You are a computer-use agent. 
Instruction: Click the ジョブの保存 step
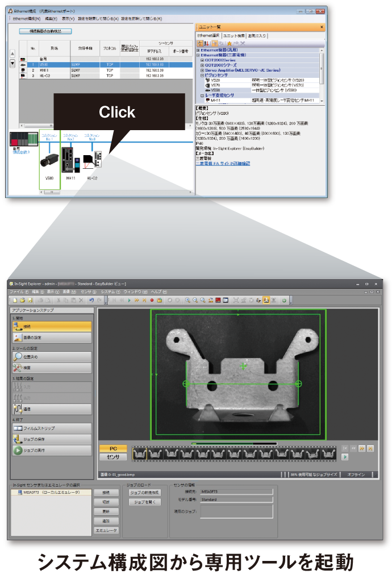[52, 439]
